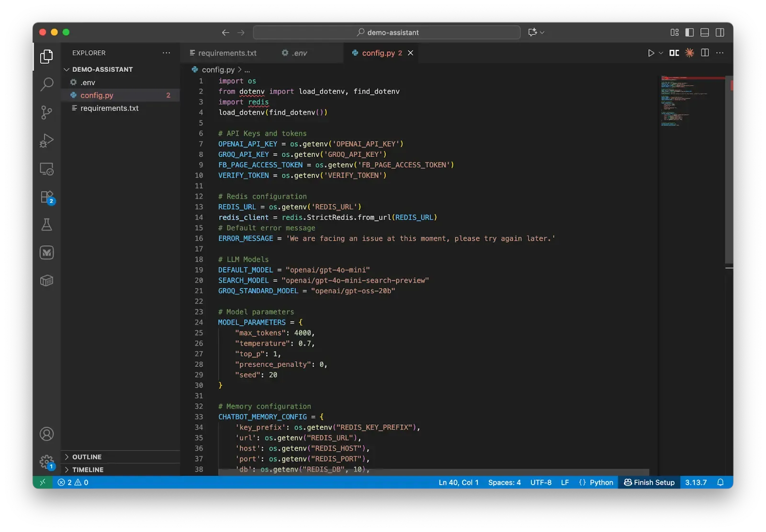Switch to the requirements.txt tab
Screen dimensions: 766x532
pos(227,53)
